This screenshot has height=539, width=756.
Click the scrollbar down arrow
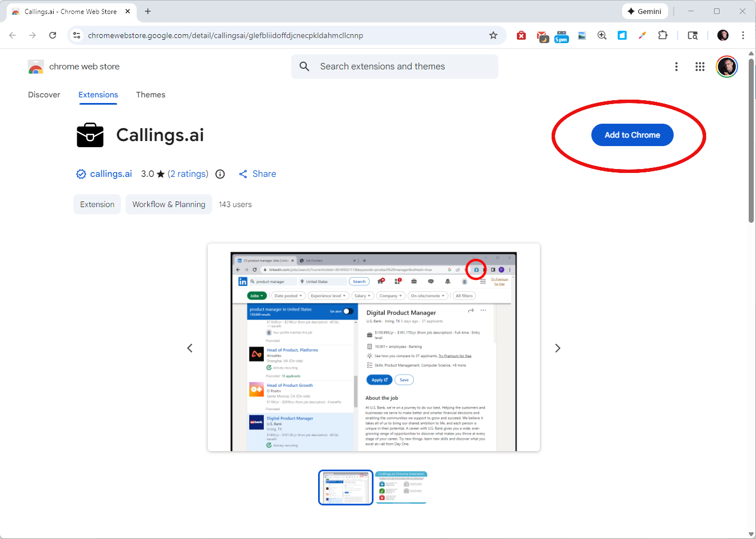pyautogui.click(x=752, y=534)
